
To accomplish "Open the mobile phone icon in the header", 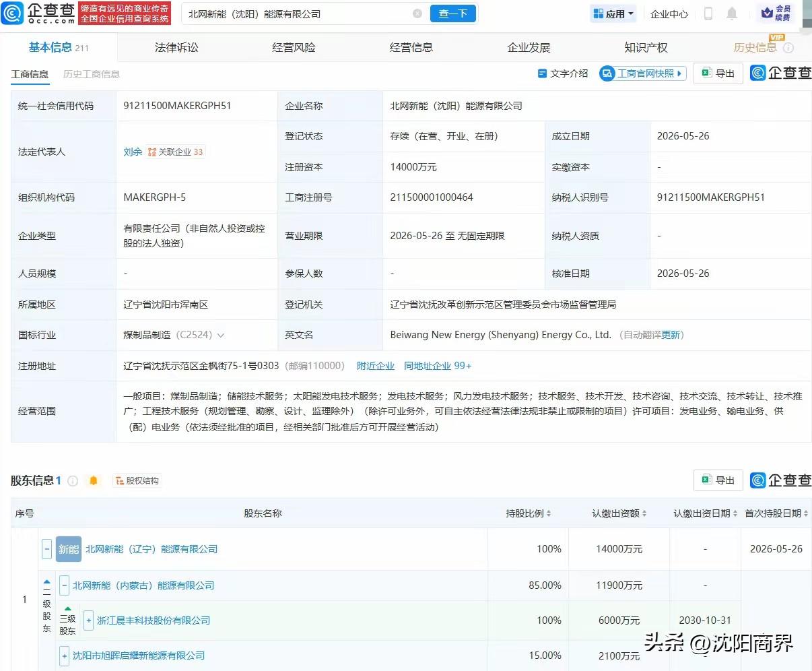I will click(708, 13).
